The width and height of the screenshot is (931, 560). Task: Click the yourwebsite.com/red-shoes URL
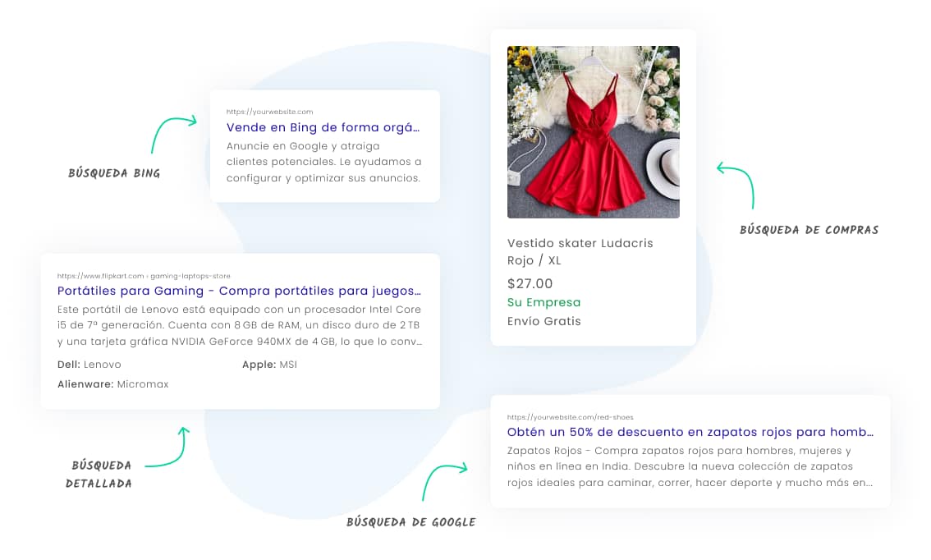point(570,417)
